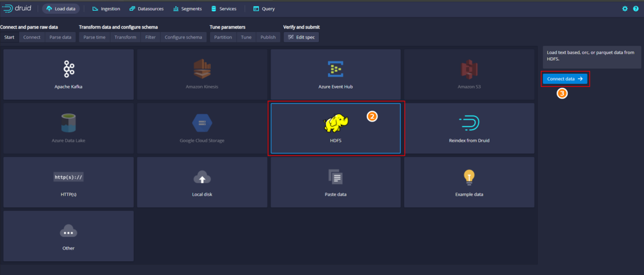
Task: Select the Parse data step tab
Action: (61, 37)
